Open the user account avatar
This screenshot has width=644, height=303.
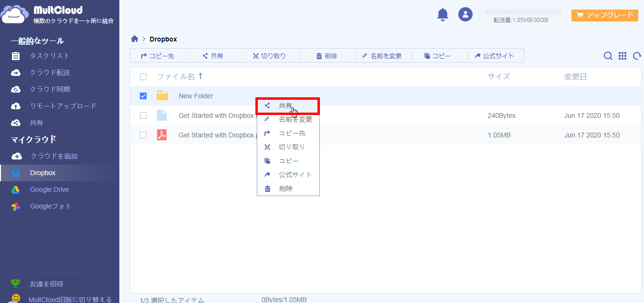465,14
